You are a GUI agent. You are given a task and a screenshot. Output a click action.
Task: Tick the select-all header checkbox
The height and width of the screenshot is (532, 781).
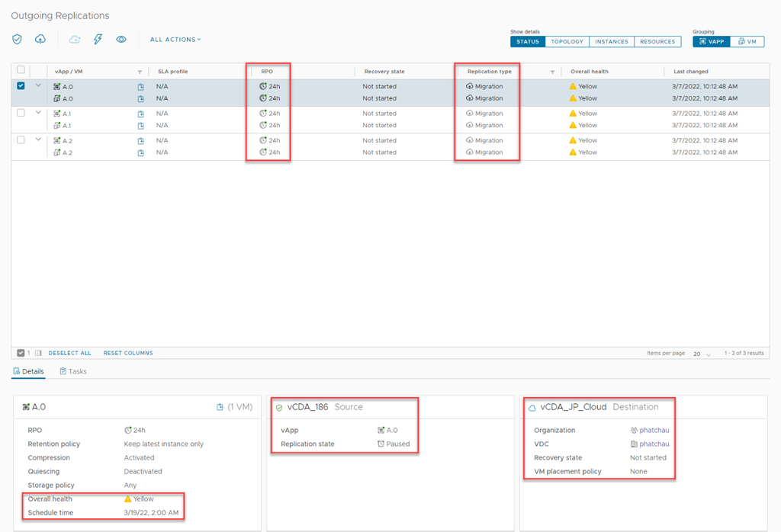point(21,70)
